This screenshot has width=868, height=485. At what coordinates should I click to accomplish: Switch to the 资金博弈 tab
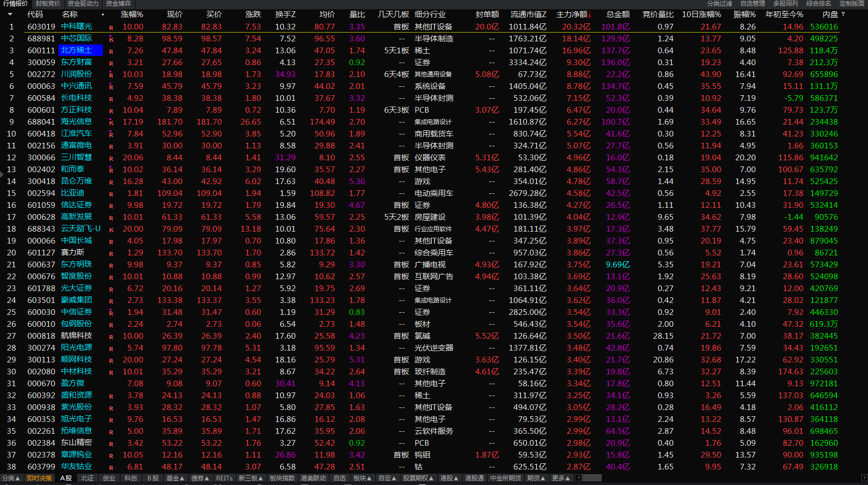[118, 4]
